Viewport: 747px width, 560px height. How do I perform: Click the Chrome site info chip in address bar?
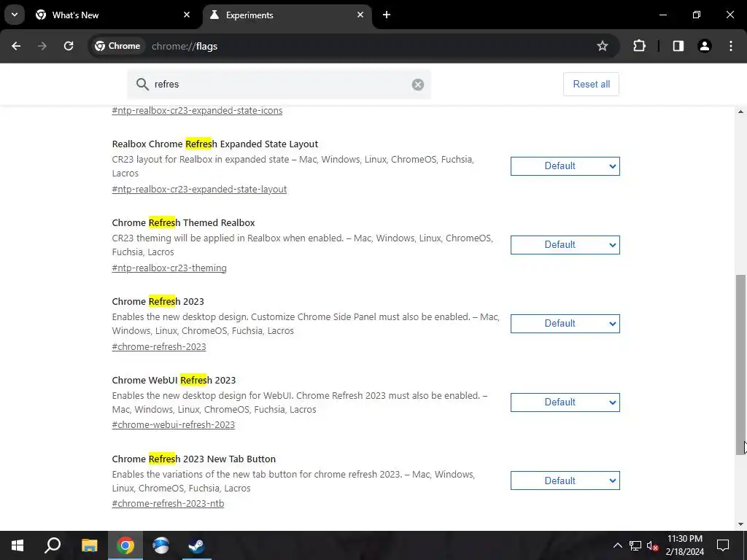(117, 46)
